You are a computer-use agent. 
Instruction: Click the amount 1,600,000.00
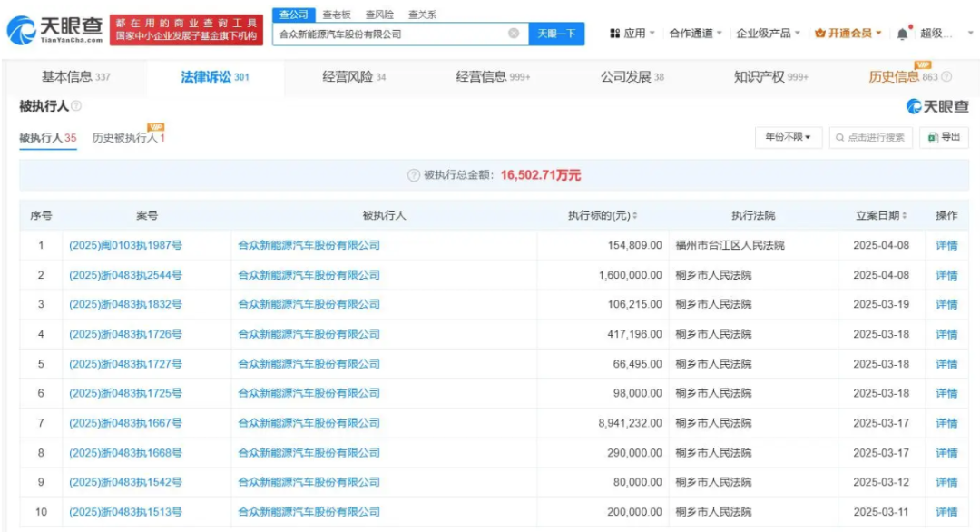click(630, 275)
